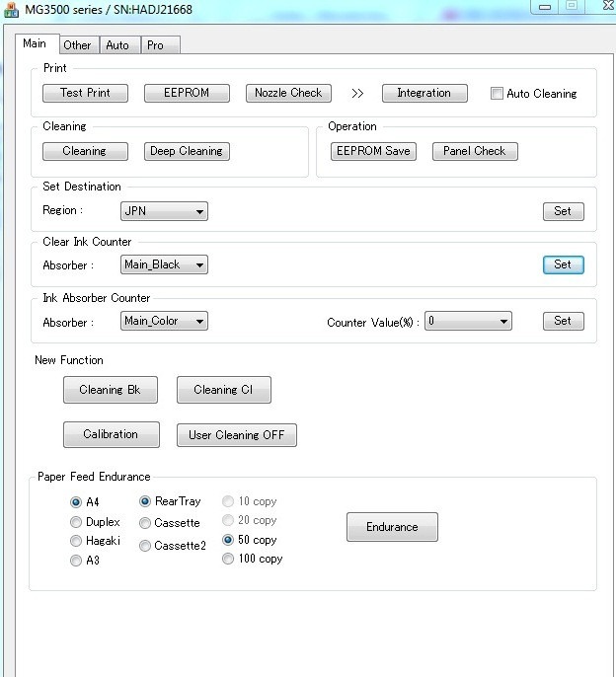Click the Endurance button
Screen dimensions: 616x677
[x=392, y=527]
